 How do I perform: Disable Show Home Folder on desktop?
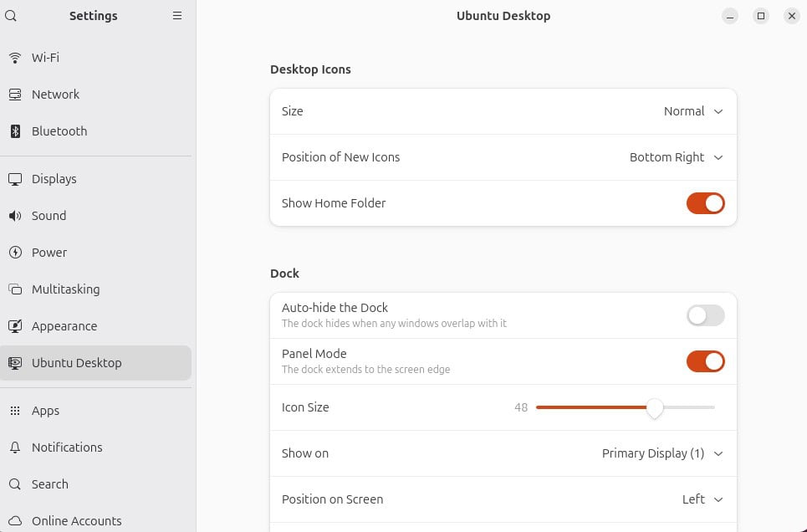coord(705,202)
